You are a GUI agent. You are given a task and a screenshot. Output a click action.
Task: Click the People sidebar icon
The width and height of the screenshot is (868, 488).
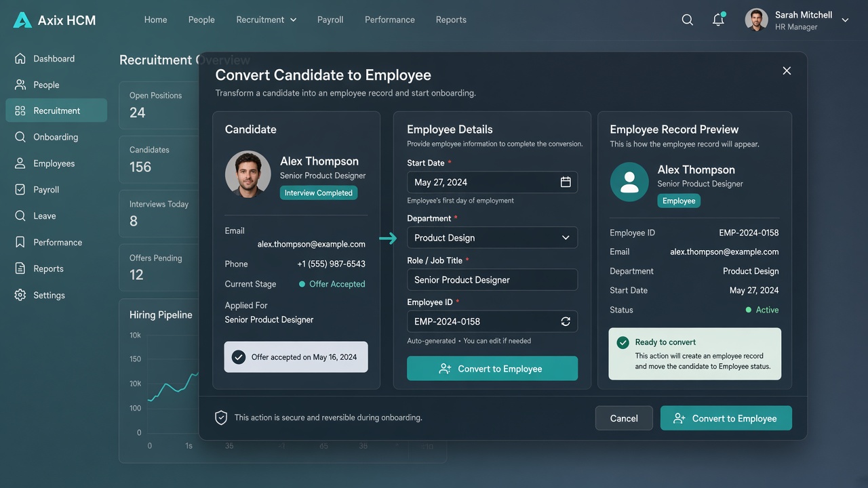(20, 85)
